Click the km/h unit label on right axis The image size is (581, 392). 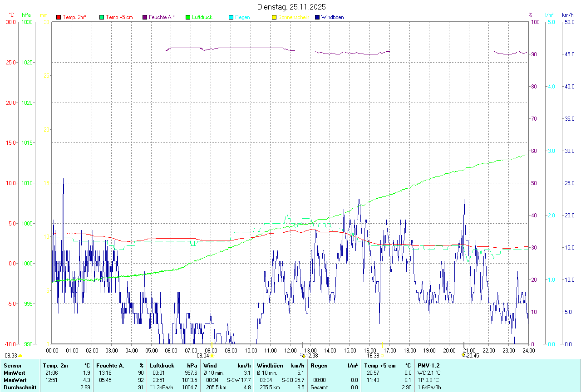tap(568, 15)
